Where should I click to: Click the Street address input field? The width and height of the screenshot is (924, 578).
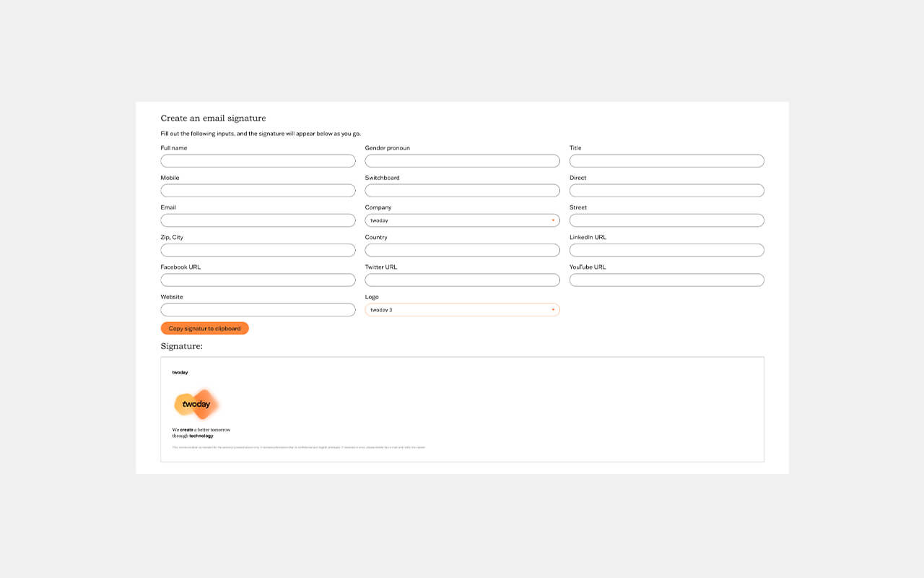pyautogui.click(x=666, y=220)
